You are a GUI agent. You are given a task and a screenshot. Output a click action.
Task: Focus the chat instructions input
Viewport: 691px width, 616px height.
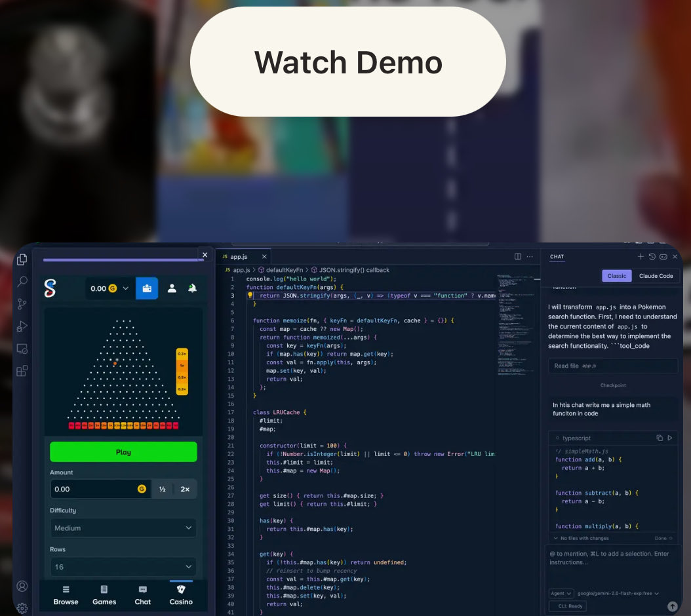[612, 566]
